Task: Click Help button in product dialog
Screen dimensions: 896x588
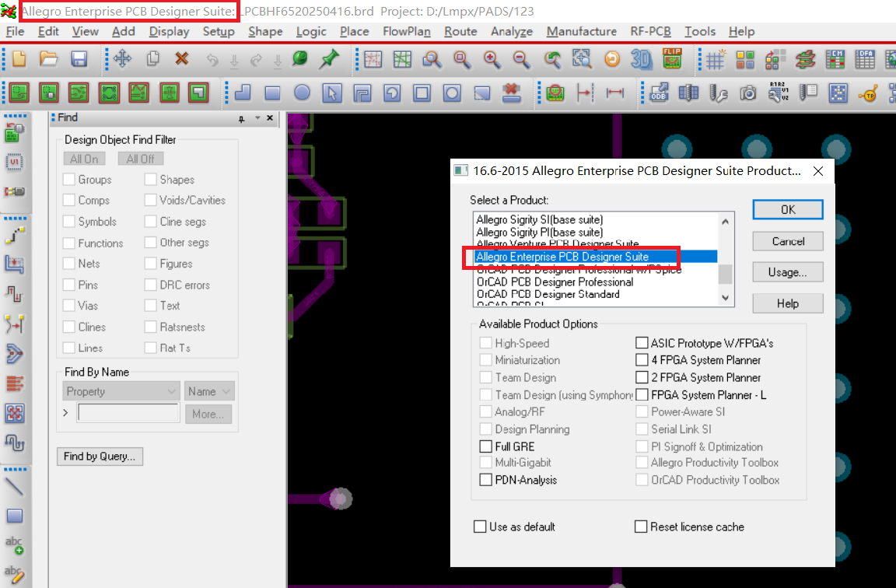Action: (788, 303)
